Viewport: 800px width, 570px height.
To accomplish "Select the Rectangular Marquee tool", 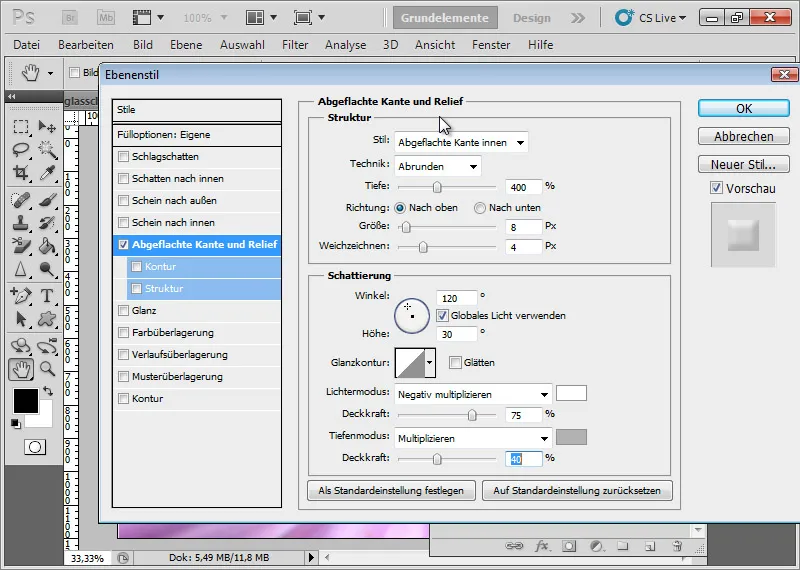I will tap(20, 126).
